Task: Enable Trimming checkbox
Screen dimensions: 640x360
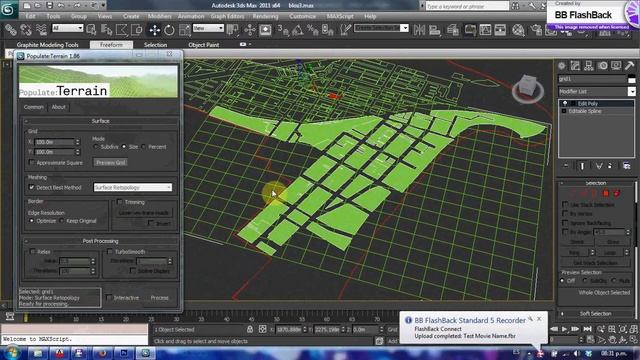Action: [x=120, y=202]
